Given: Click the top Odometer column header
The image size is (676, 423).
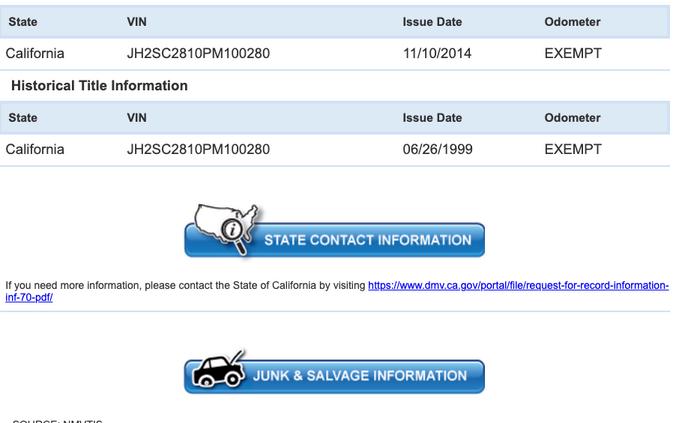Looking at the screenshot, I should [x=572, y=22].
